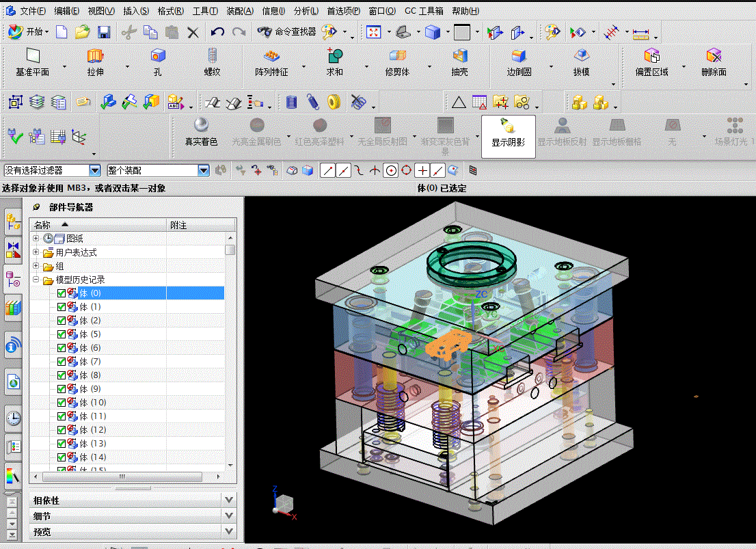Select the 基准平面 datum plane tool
This screenshot has width=756, height=549.
[32, 63]
